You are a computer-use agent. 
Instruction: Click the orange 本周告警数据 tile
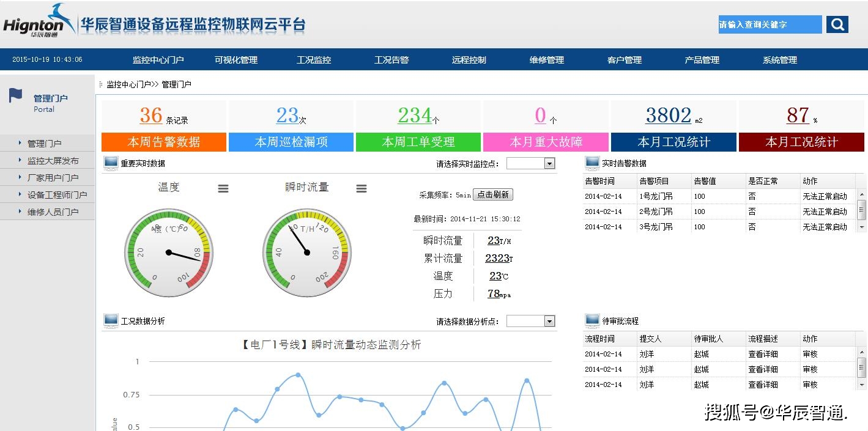click(x=164, y=142)
